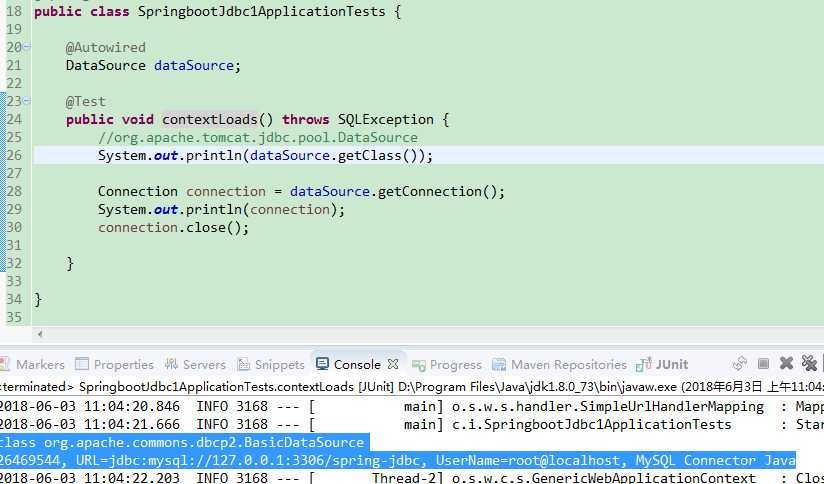Click dataSource.getConnection() on line 28

coord(393,191)
